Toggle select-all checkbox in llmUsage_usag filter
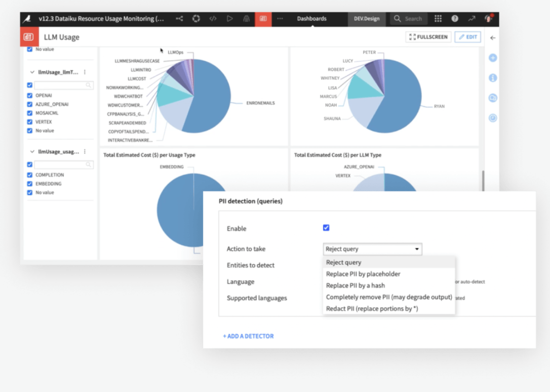 [30, 165]
